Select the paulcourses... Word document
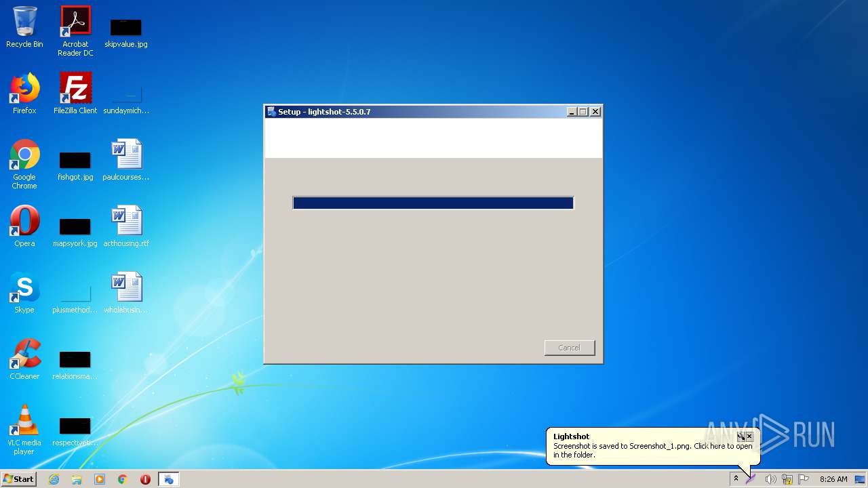The height and width of the screenshot is (488, 868). [x=126, y=160]
